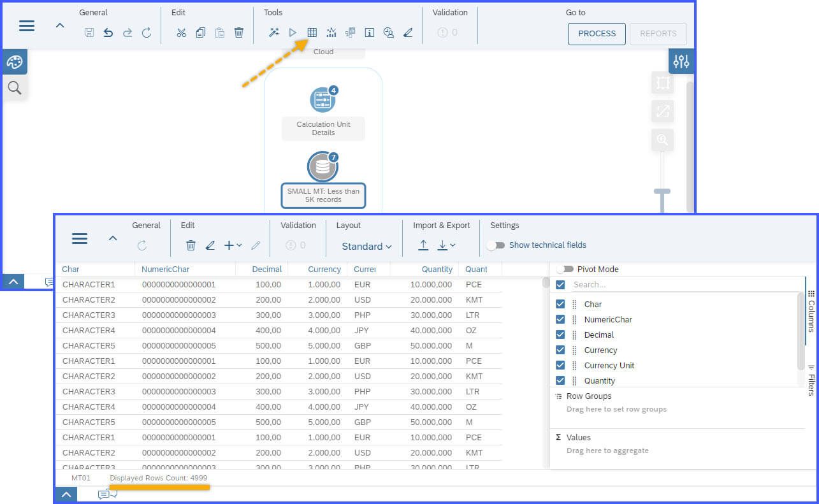Enable Show technical fields
819x504 pixels.
pyautogui.click(x=496, y=245)
